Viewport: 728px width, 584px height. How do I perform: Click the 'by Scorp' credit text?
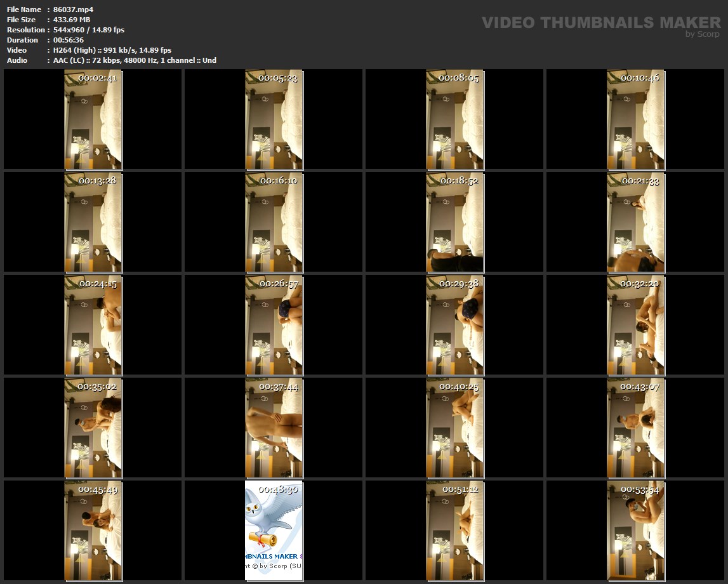[x=702, y=34]
